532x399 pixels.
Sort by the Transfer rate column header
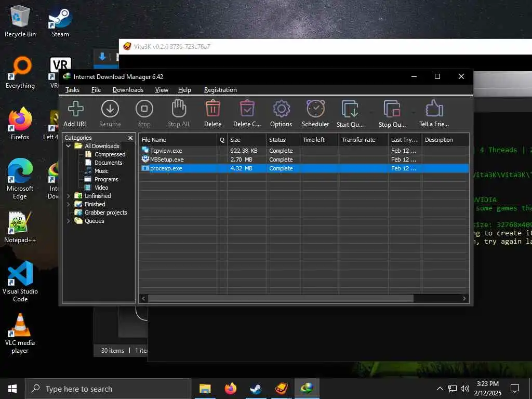(363, 140)
